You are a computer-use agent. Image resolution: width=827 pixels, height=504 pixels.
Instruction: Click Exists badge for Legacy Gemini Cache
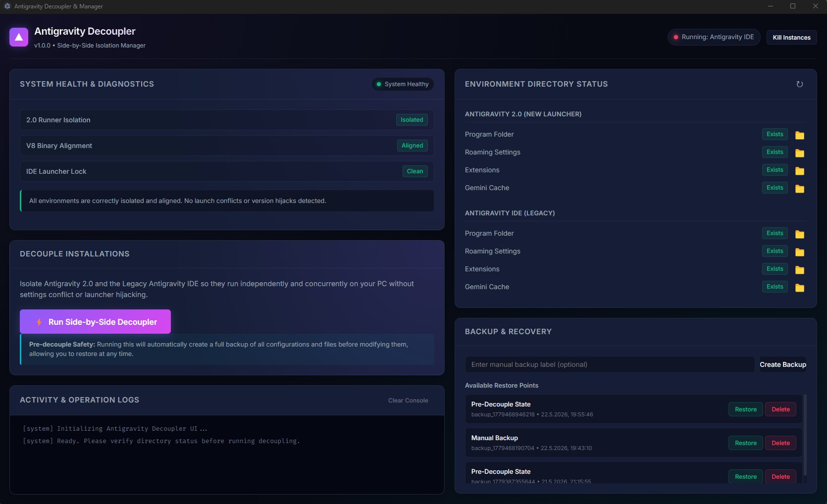(x=775, y=287)
